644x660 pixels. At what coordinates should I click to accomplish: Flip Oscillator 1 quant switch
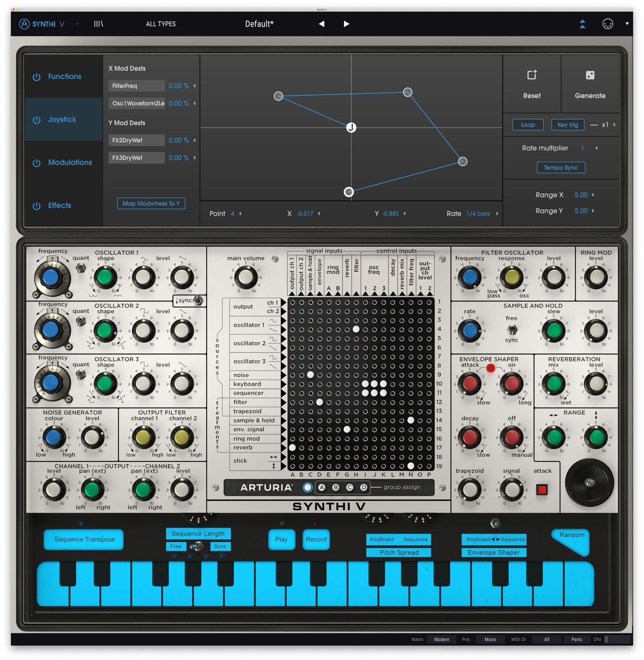[x=81, y=268]
